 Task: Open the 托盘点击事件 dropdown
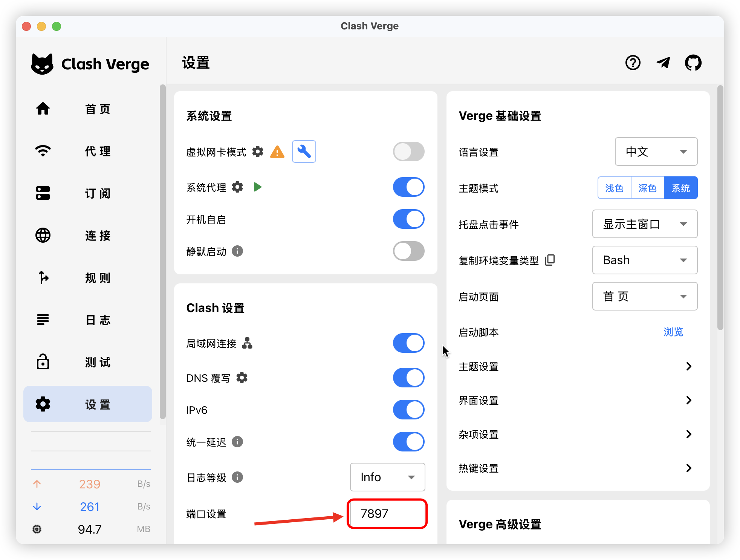pyautogui.click(x=645, y=224)
